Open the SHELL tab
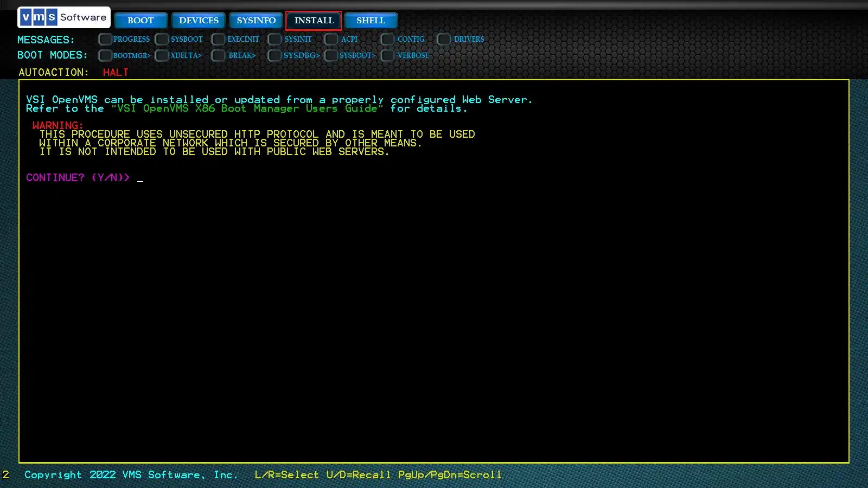The height and width of the screenshot is (488, 868). pyautogui.click(x=371, y=21)
